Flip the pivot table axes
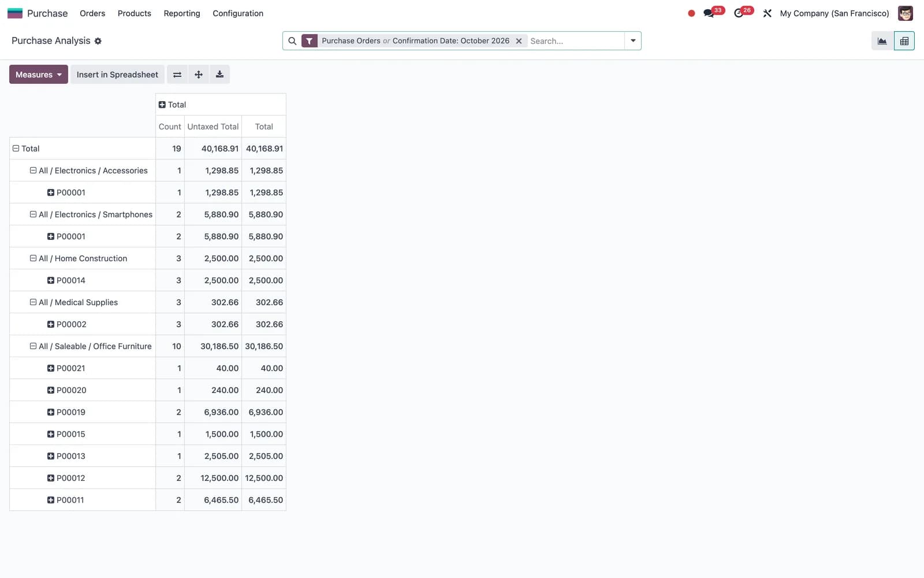 [177, 75]
